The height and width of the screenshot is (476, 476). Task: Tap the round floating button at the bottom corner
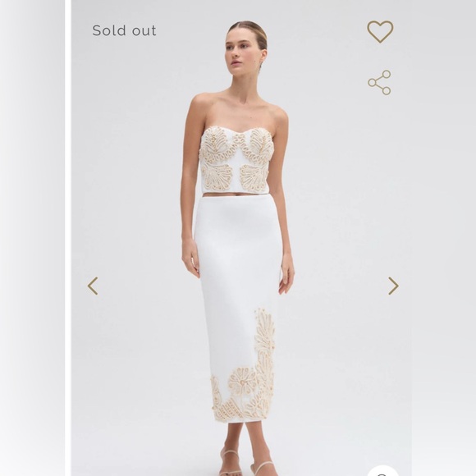tap(382, 470)
